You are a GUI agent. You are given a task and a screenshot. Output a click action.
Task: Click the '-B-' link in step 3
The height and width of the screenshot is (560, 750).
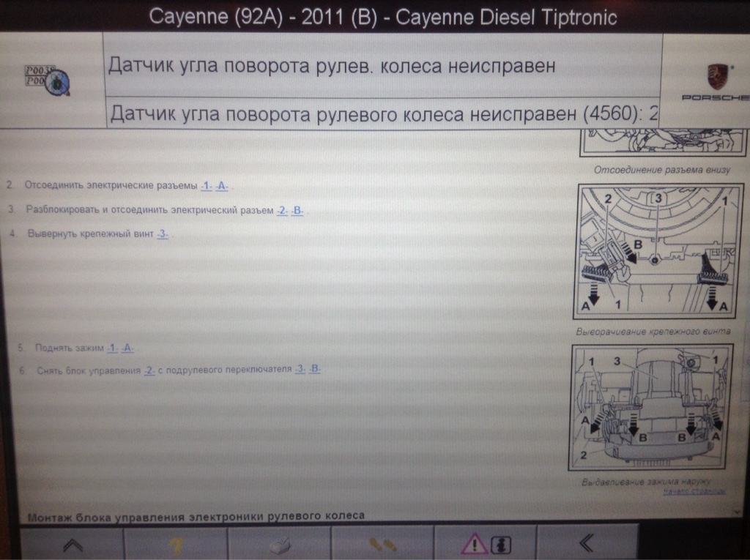(298, 211)
